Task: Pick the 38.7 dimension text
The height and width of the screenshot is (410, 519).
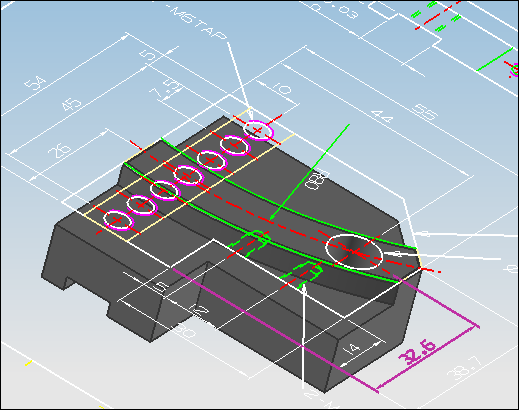Action: point(465,368)
